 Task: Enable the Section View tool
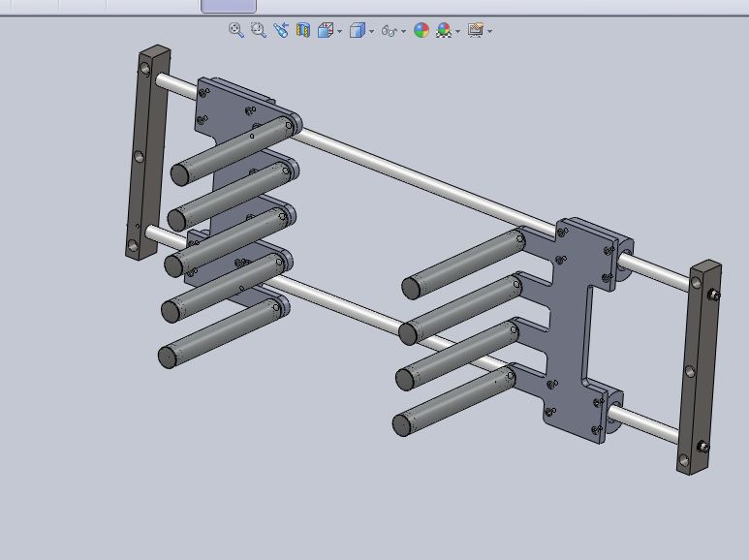[x=303, y=31]
